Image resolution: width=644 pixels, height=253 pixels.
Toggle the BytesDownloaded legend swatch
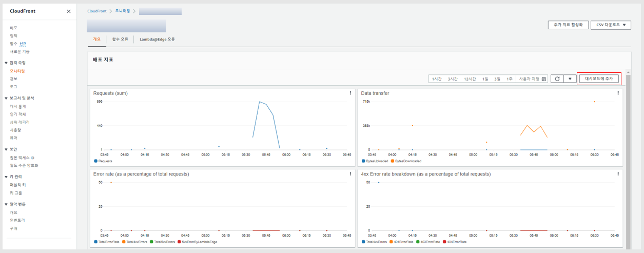(392, 161)
